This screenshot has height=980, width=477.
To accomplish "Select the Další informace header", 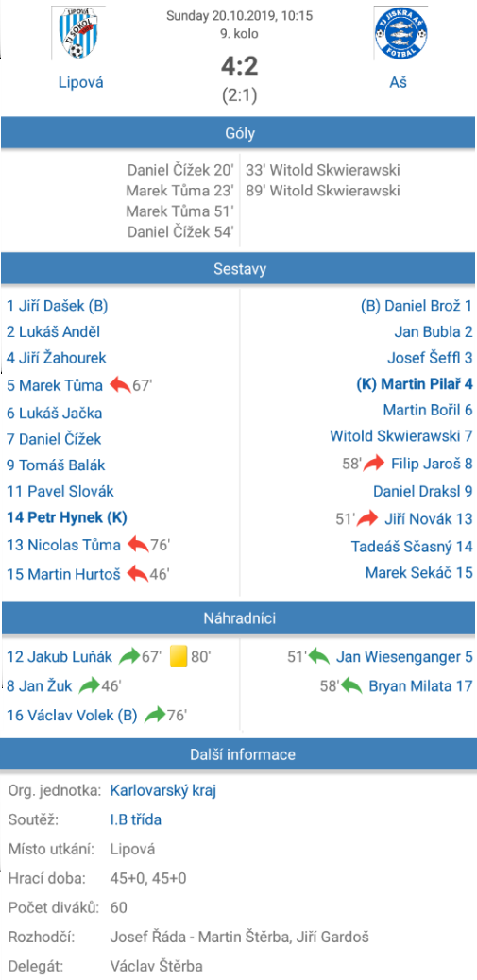I will pyautogui.click(x=239, y=754).
